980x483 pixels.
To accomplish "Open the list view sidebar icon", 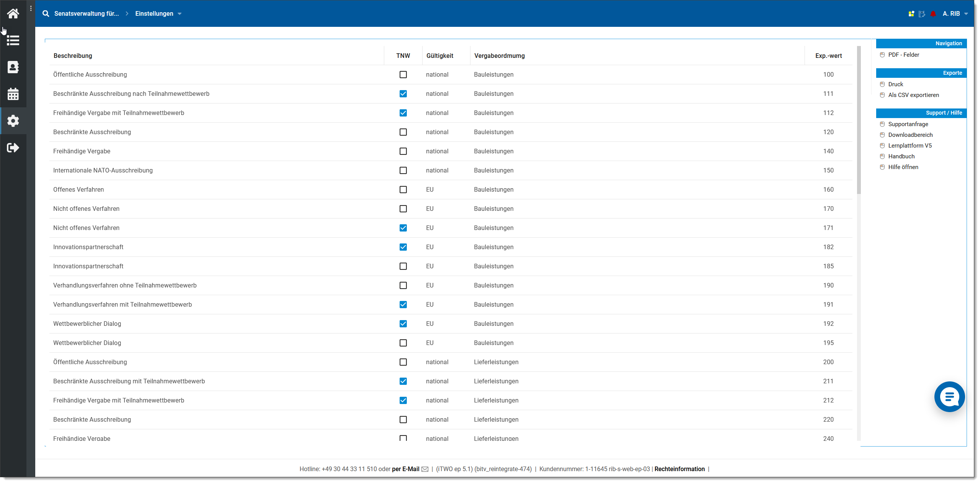I will [x=13, y=40].
